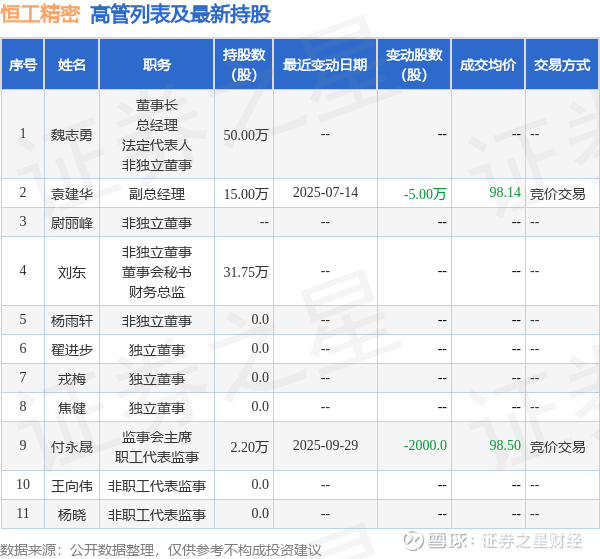This screenshot has height=559, width=600.
Task: Click 竞价交易 in 袁建华's row
Action: point(558,194)
